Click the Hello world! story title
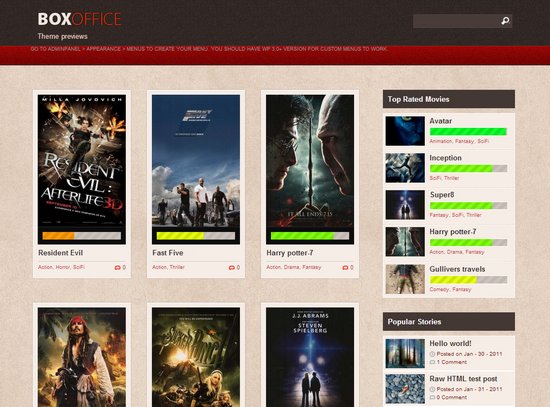This screenshot has height=407, width=550. [x=450, y=343]
